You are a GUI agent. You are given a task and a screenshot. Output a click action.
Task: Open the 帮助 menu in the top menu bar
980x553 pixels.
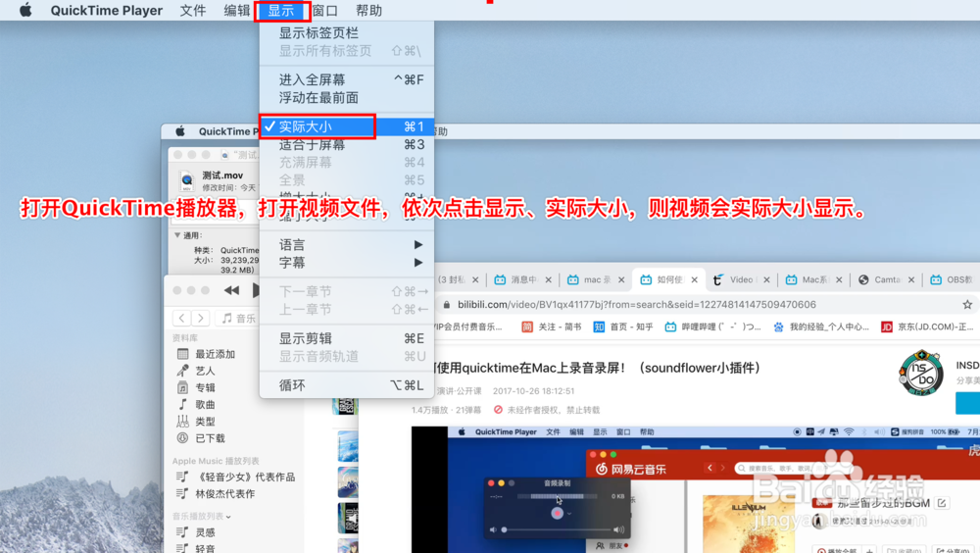[368, 10]
